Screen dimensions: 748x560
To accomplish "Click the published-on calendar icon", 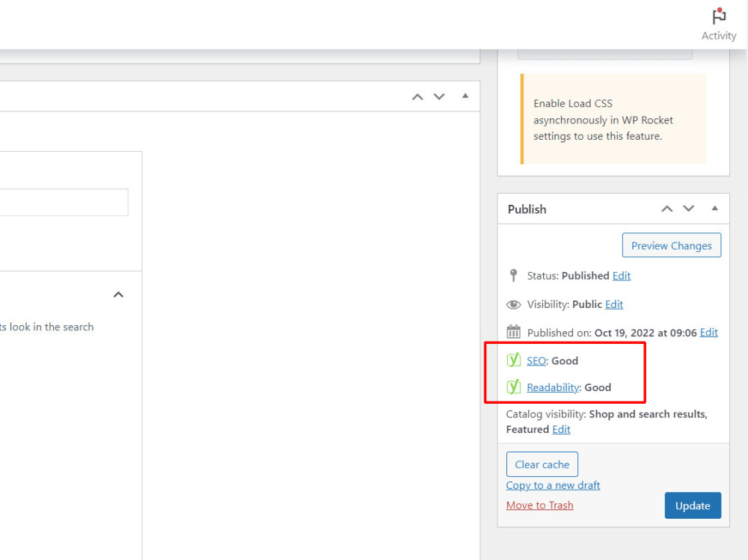I will click(x=513, y=331).
